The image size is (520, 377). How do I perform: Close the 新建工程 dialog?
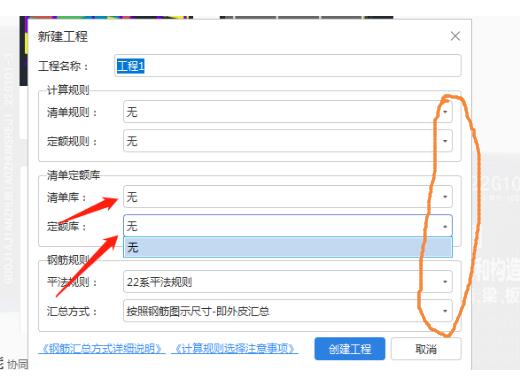click(455, 36)
